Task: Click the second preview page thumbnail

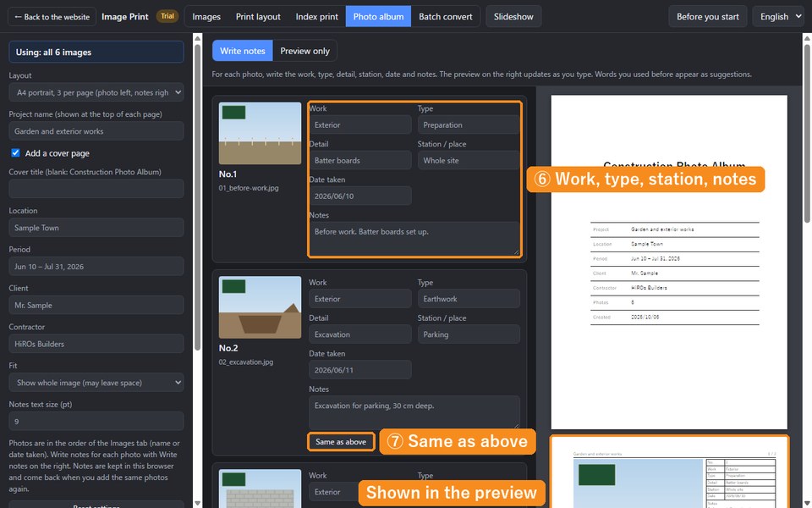Action: 668,472
